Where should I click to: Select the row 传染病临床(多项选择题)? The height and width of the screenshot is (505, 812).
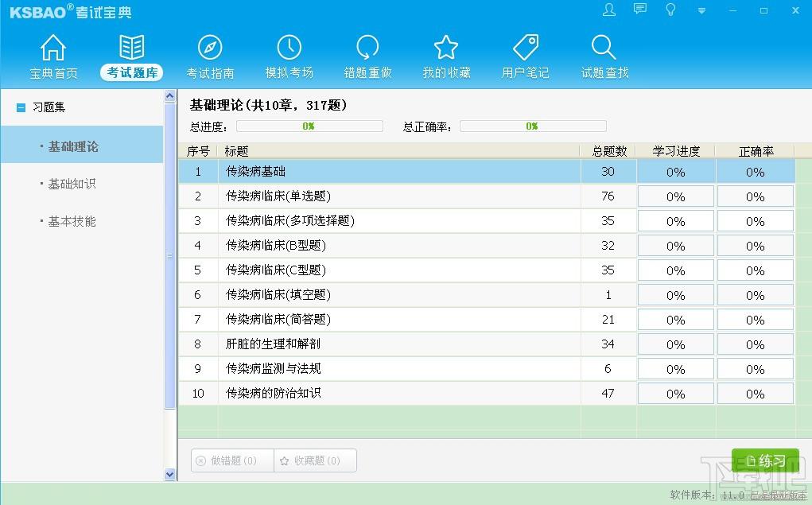(487, 221)
